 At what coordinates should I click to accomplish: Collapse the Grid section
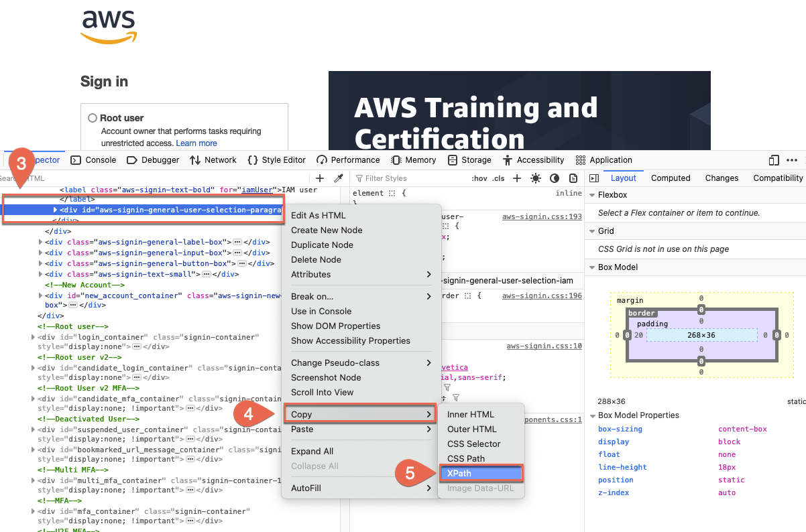[592, 231]
